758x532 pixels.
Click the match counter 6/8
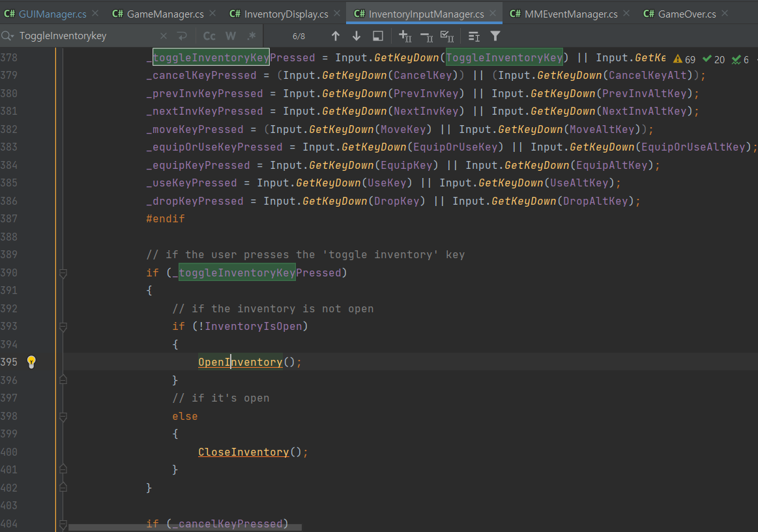coord(299,37)
